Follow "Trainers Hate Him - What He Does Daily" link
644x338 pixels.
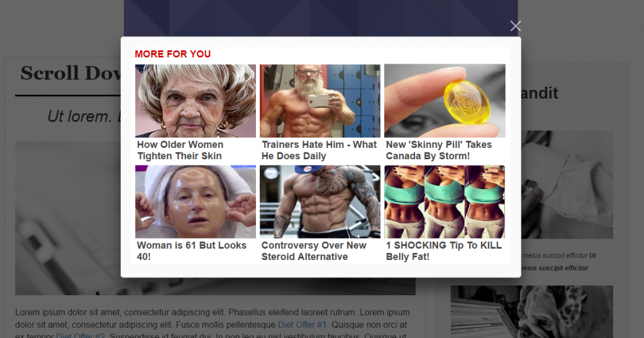[319, 150]
